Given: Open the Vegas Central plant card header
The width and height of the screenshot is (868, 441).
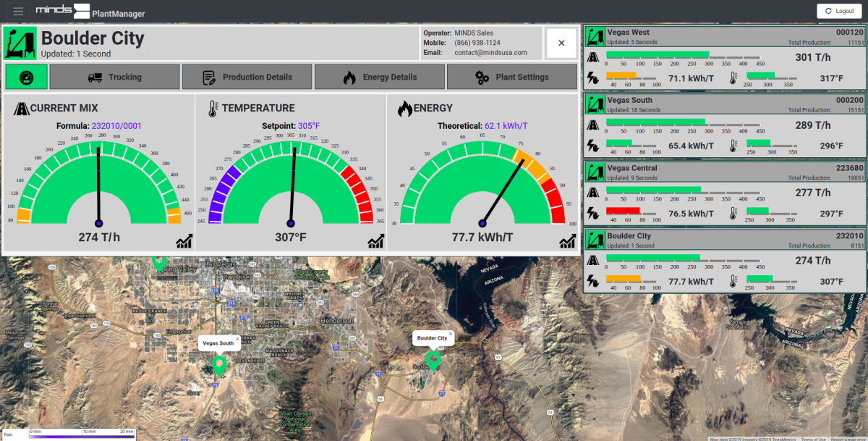Looking at the screenshot, I should point(724,172).
